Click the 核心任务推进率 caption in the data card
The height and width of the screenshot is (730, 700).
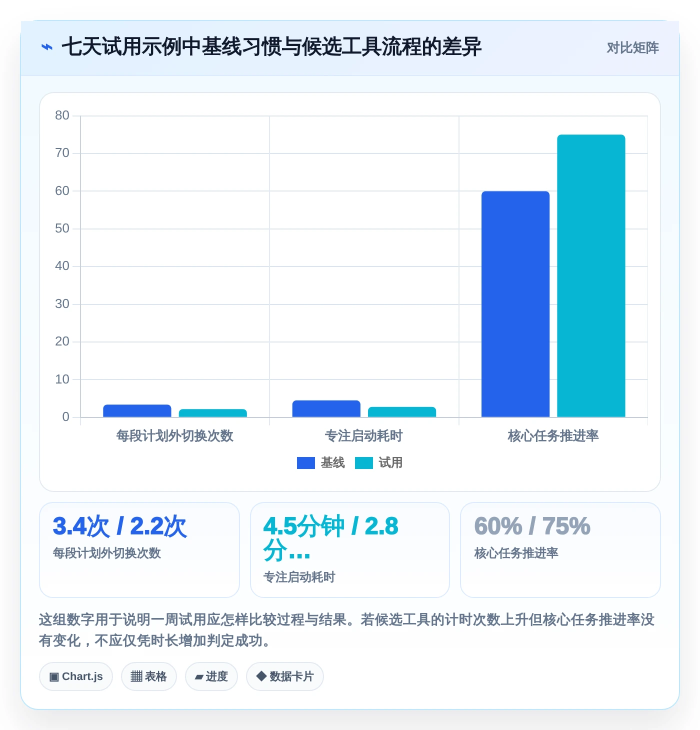pyautogui.click(x=516, y=553)
